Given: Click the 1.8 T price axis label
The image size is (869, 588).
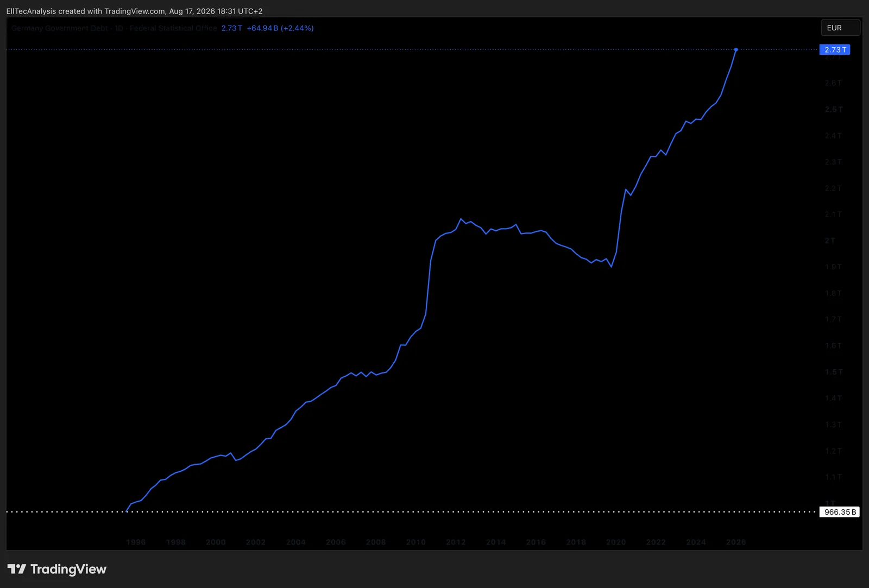Looking at the screenshot, I should [x=833, y=293].
